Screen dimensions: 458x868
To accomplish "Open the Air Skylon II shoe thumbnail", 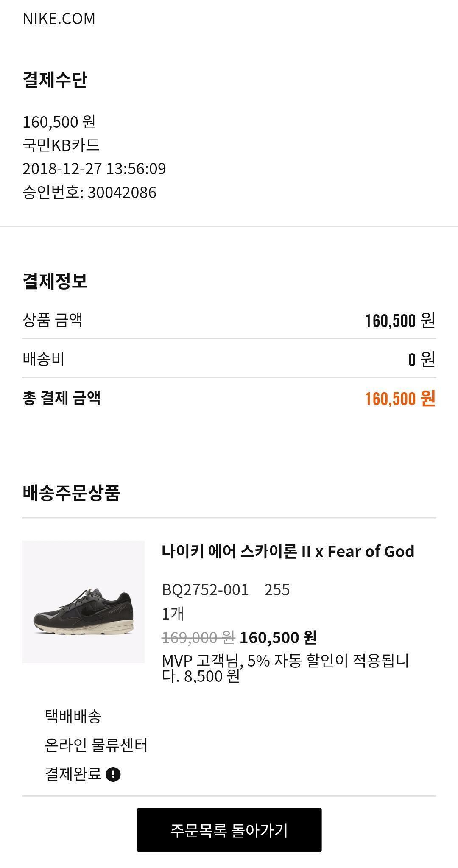I will point(84,601).
